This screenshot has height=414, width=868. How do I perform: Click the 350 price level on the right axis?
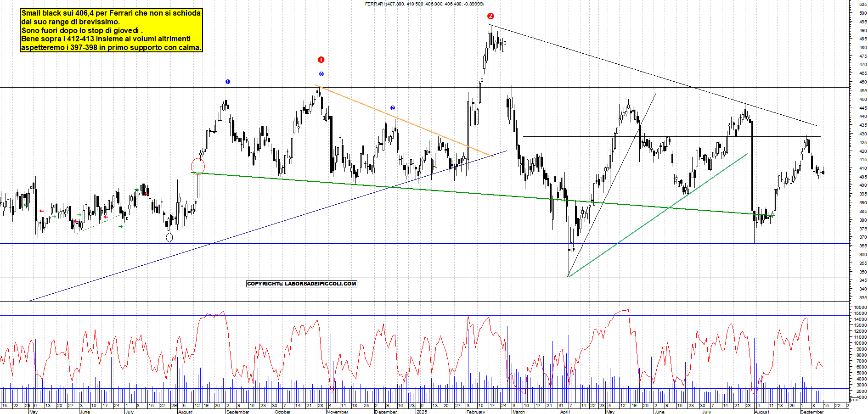point(862,272)
